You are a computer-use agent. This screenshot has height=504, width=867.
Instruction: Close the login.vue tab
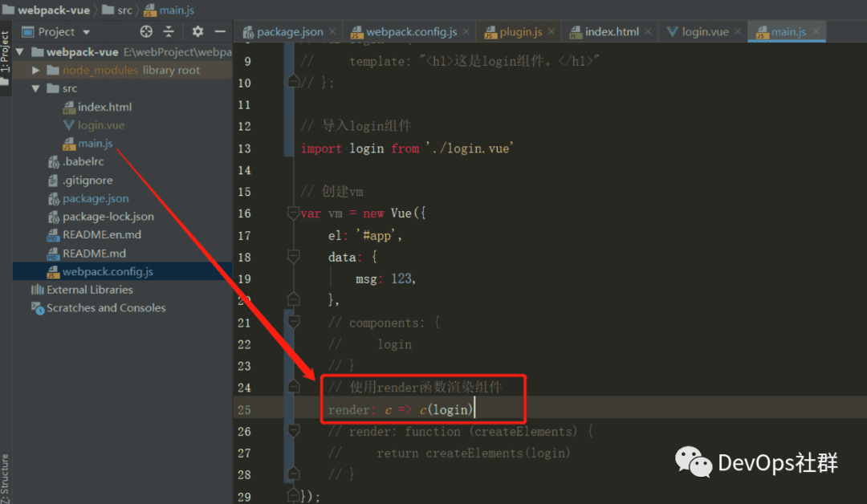[x=738, y=32]
